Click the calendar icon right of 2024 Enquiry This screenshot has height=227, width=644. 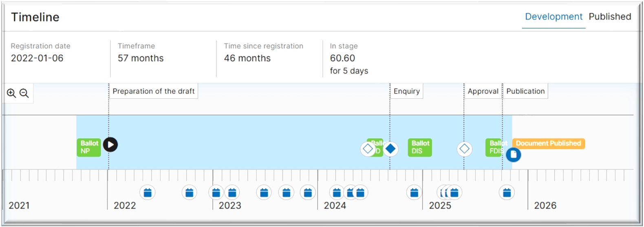point(414,192)
